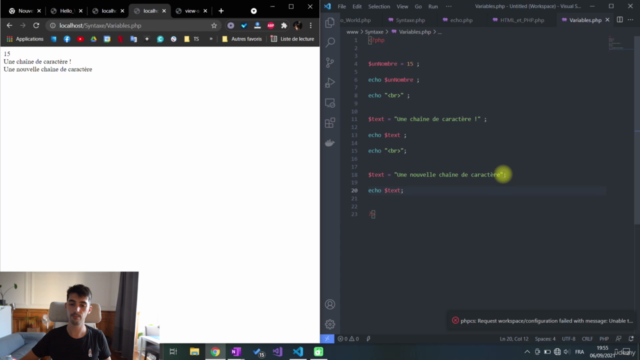
Task: Click the feedback icon in status bar
Action: pos(619,339)
